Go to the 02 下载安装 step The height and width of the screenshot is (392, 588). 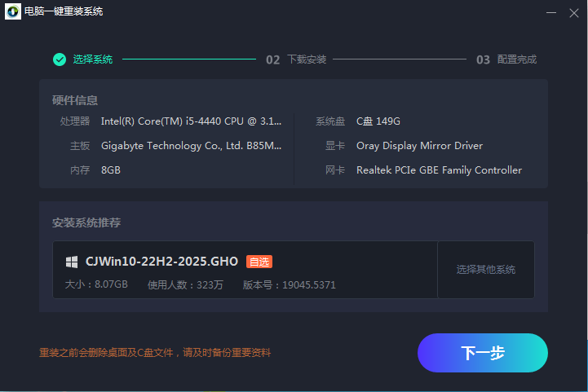tap(296, 59)
